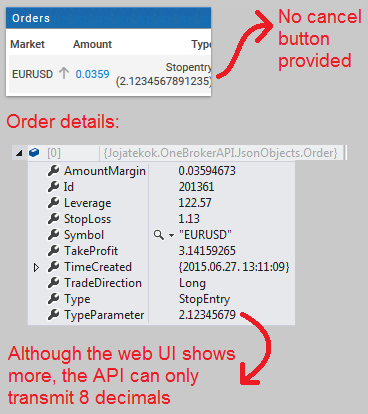The image size is (368, 414).
Task: Select the AmountMargin value 0.03594673
Action: [x=207, y=171]
